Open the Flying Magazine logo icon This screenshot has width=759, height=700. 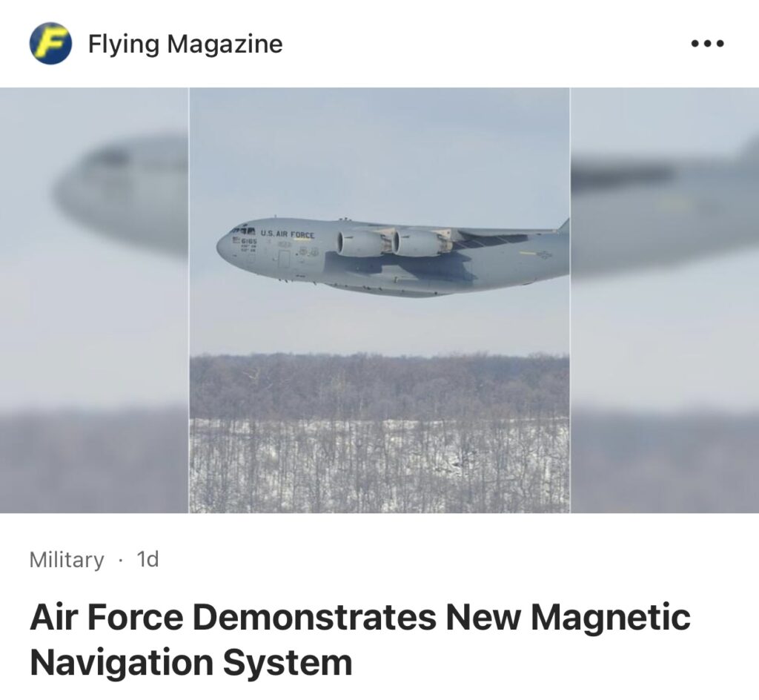point(50,44)
